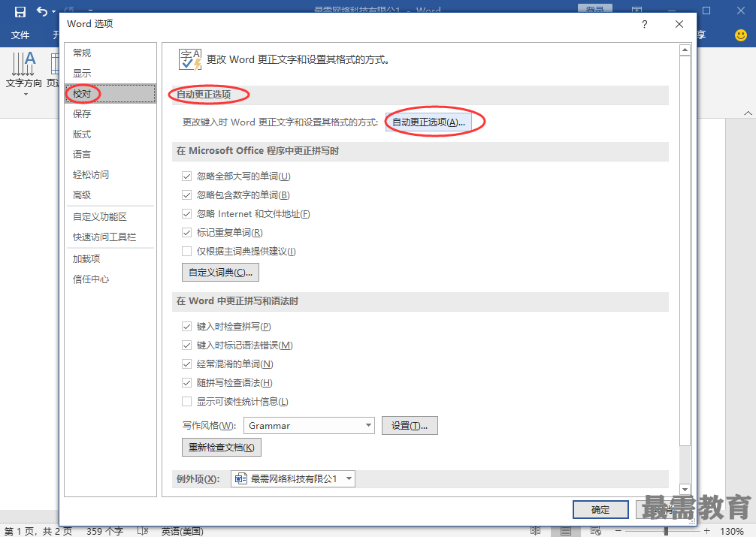Screen dimensions: 756x537
Task: Toggle 忽略包含数字的单词 checkbox
Action: [186, 195]
